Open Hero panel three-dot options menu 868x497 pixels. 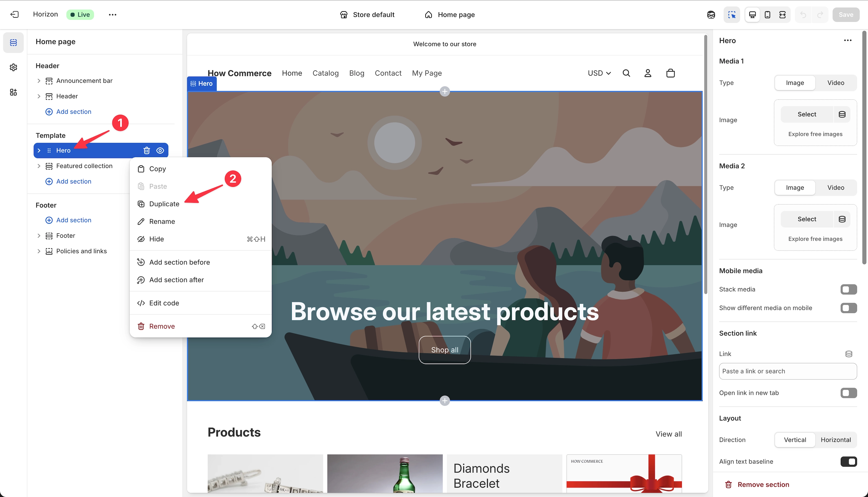pos(848,40)
